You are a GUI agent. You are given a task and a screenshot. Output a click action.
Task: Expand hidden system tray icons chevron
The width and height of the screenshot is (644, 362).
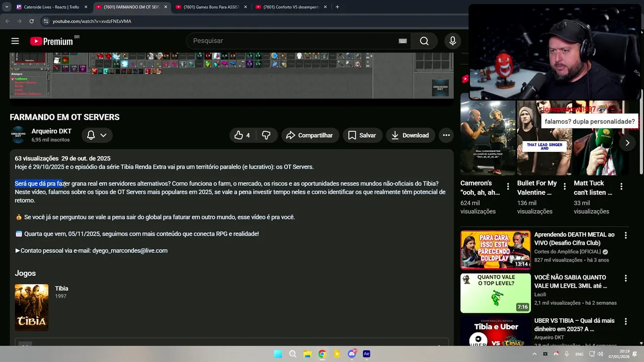pos(534,354)
